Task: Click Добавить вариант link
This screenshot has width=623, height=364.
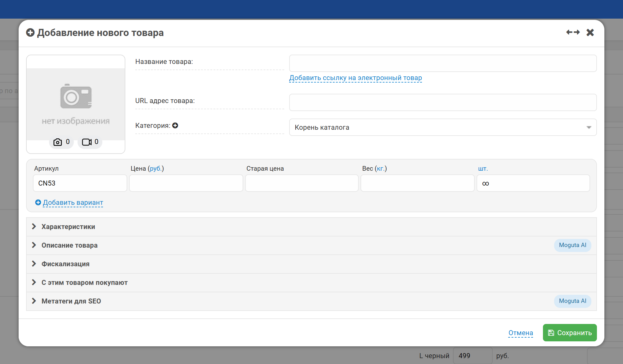Action: (x=73, y=203)
